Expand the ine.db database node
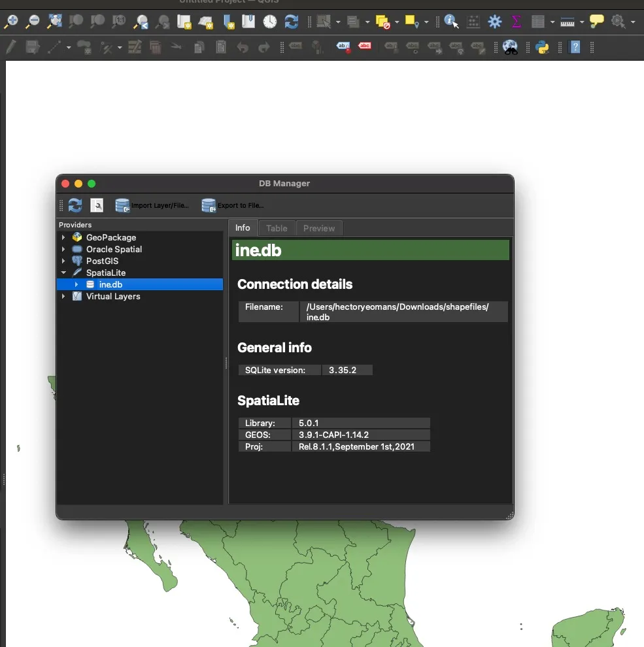 pyautogui.click(x=76, y=285)
